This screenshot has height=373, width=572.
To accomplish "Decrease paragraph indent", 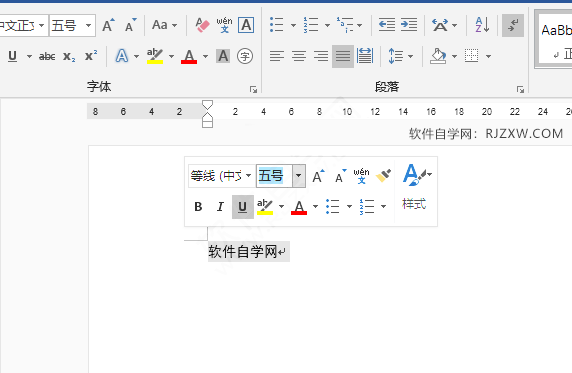I will 387,25.
